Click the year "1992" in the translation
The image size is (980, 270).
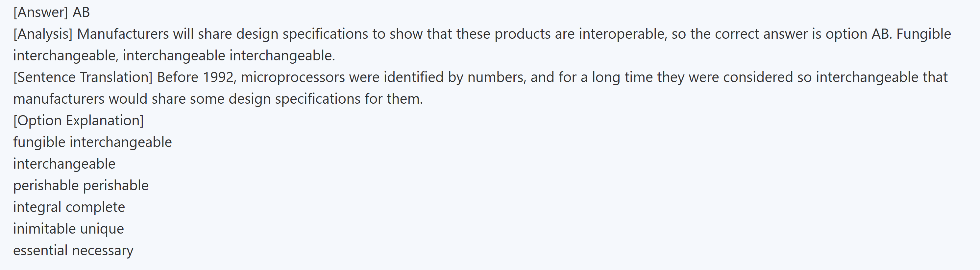point(218,77)
